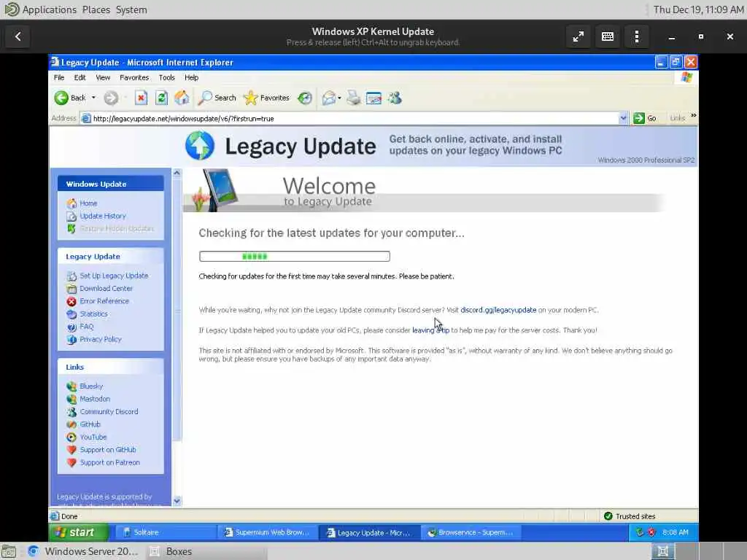The image size is (747, 560).
Task: Open the Community Discord sidebar link
Action: coord(109,412)
